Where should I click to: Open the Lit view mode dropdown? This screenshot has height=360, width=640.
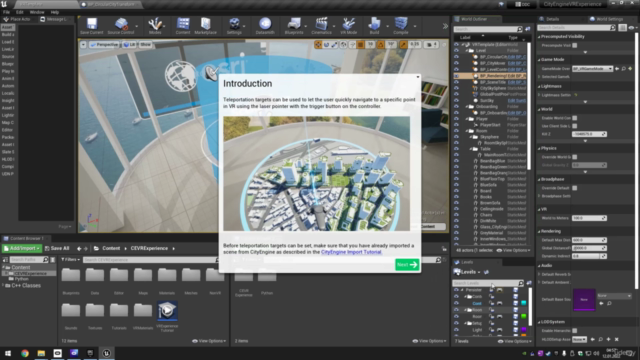pyautogui.click(x=129, y=44)
